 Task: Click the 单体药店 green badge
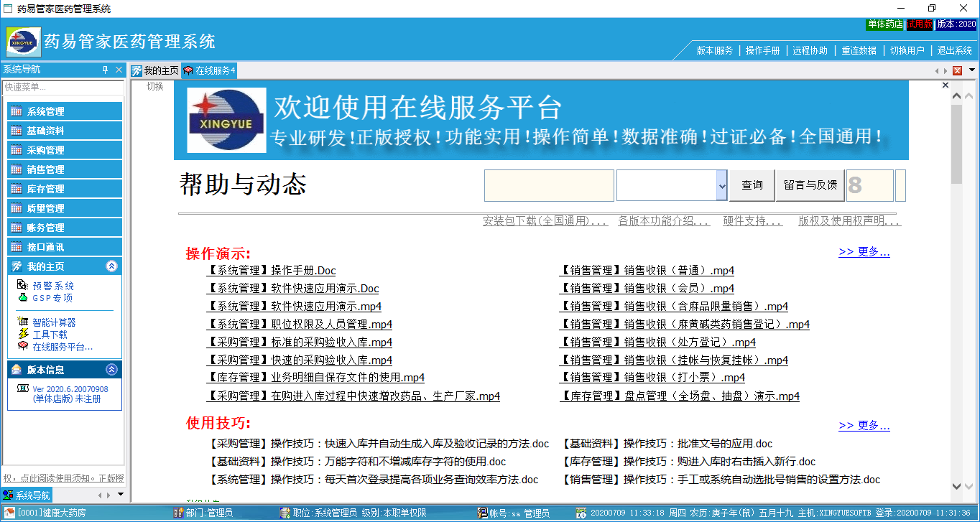click(884, 24)
